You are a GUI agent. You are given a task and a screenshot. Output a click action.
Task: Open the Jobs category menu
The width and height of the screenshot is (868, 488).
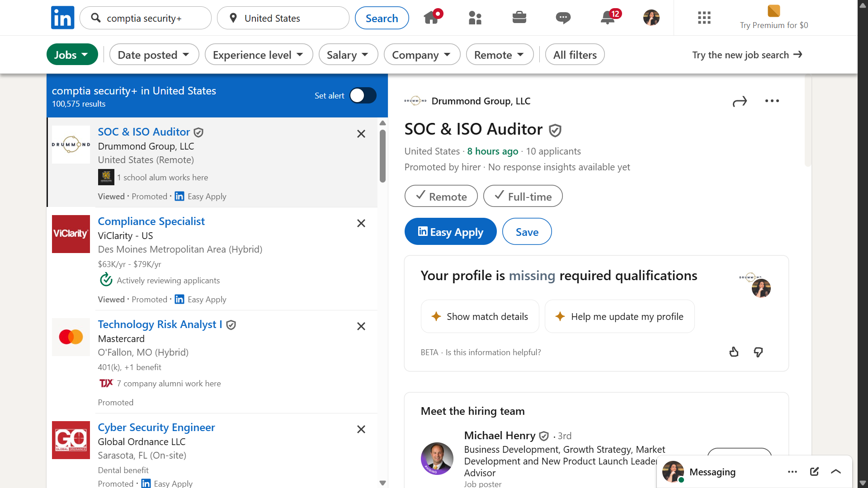pos(72,55)
